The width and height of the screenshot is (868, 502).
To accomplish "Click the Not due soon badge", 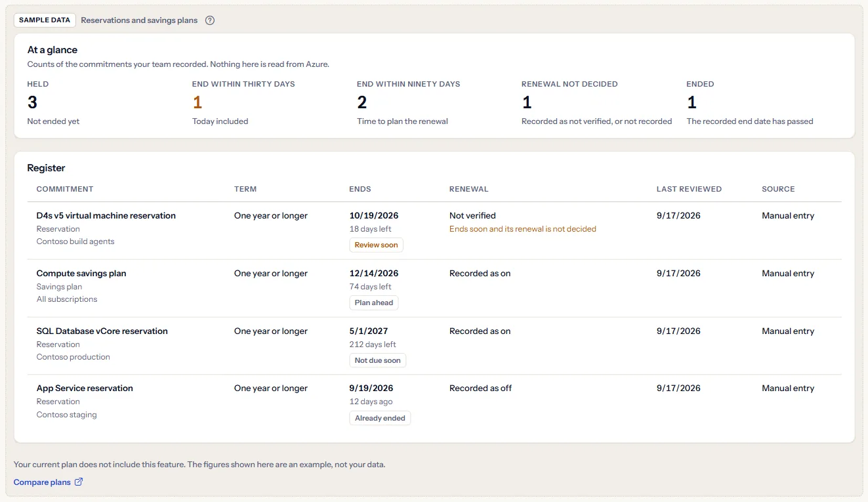I will point(378,360).
